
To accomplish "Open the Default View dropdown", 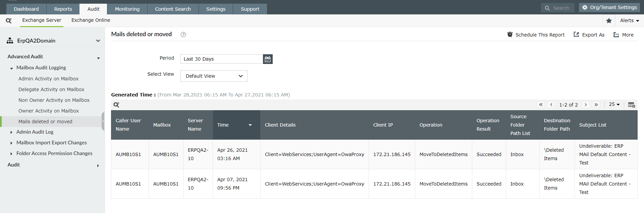I will point(214,76).
